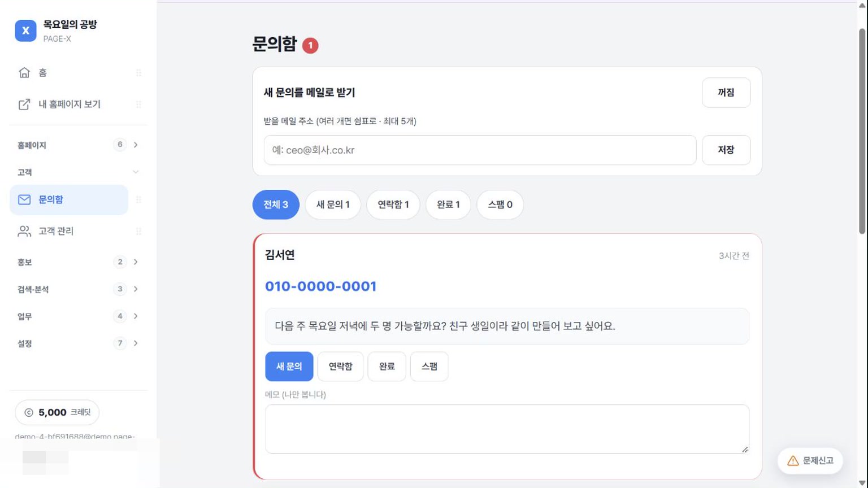The image size is (868, 488).
Task: Click the 3시간 전 timestamp
Action: pos(734,256)
